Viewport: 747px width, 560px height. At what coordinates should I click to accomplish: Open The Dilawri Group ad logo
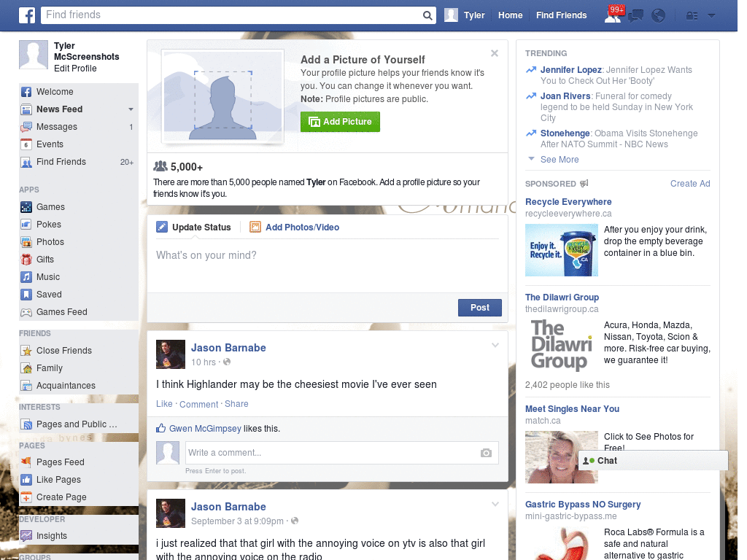pos(561,345)
